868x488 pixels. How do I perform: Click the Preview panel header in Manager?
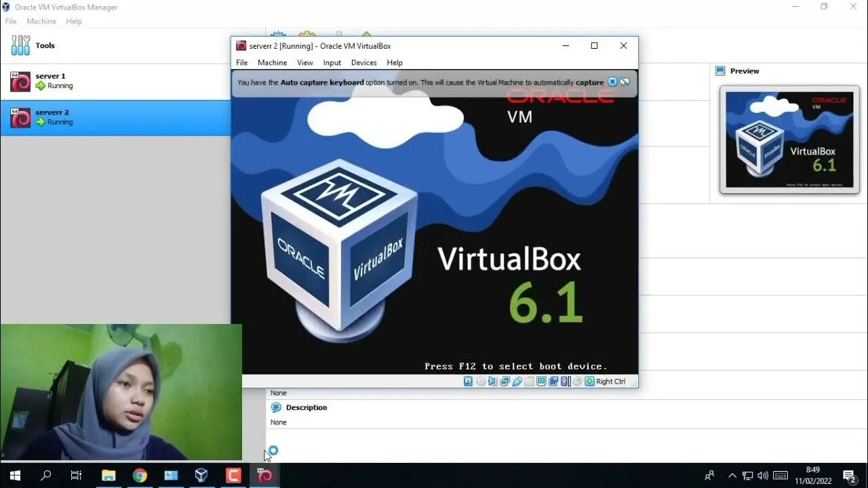tap(745, 70)
